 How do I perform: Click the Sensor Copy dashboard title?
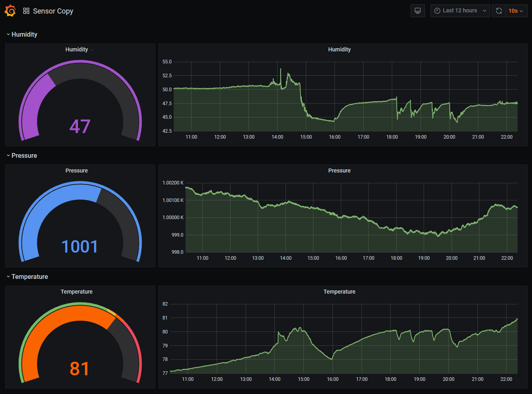(53, 11)
